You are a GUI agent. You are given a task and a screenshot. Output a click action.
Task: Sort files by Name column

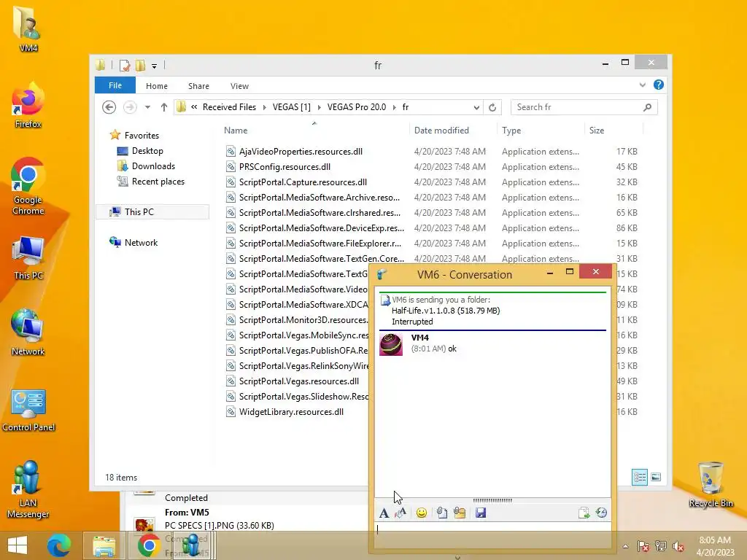click(x=314, y=131)
